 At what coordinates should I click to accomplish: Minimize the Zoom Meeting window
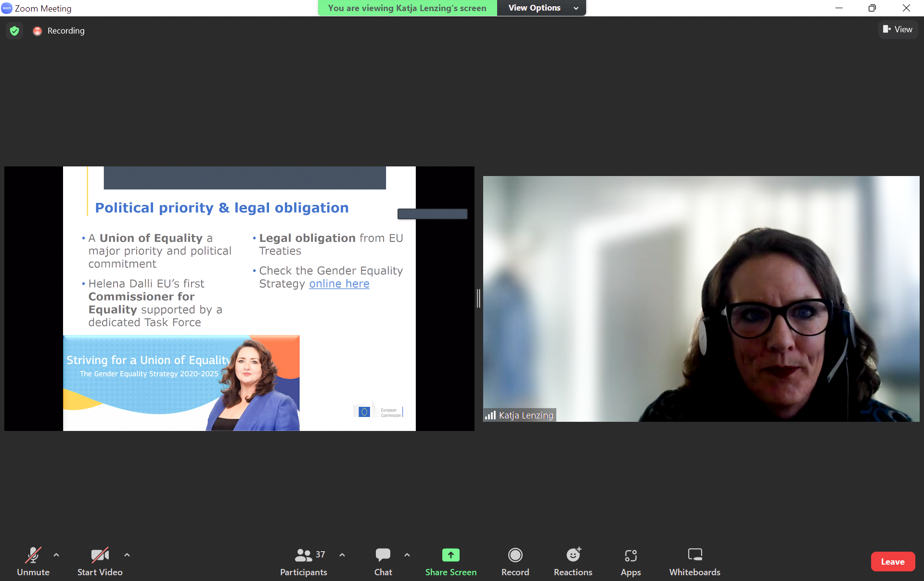point(839,8)
